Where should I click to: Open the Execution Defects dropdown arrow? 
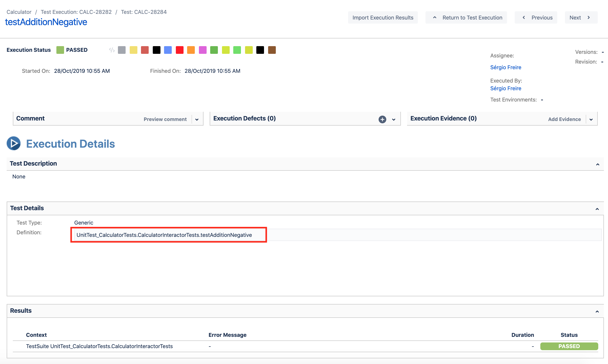tap(394, 119)
